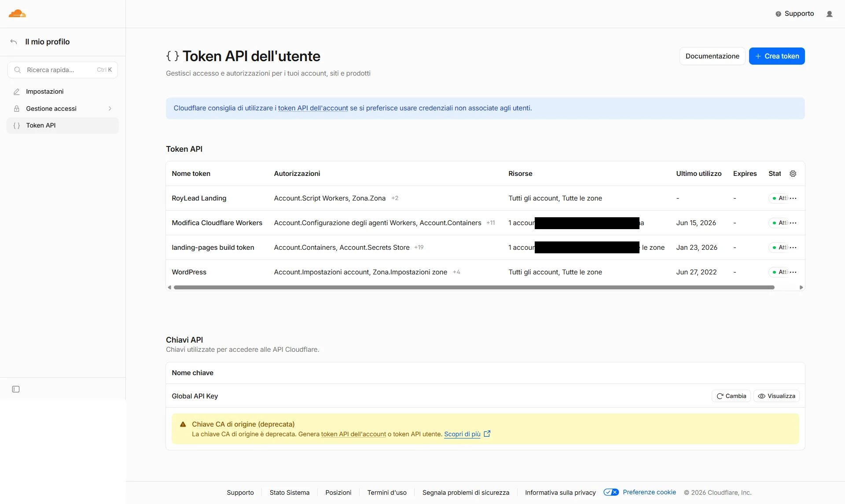The image size is (845, 504).
Task: Open Segnala problemi di sicurezza footer link
Action: point(466,493)
